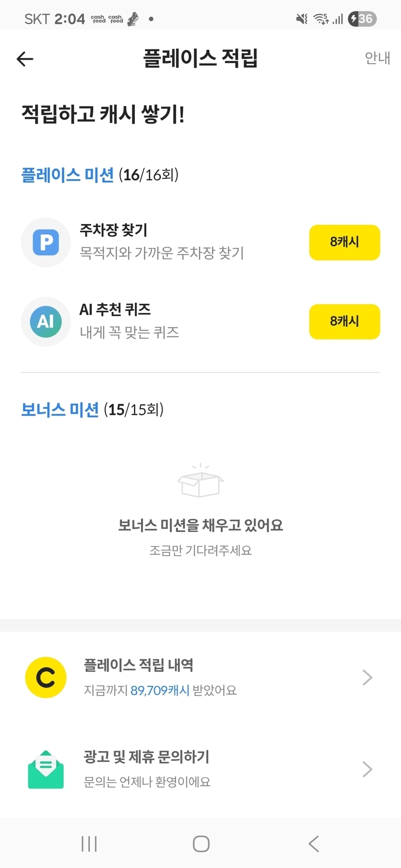
Task: Open the 89,709캐시 earnings history
Action: 160,690
